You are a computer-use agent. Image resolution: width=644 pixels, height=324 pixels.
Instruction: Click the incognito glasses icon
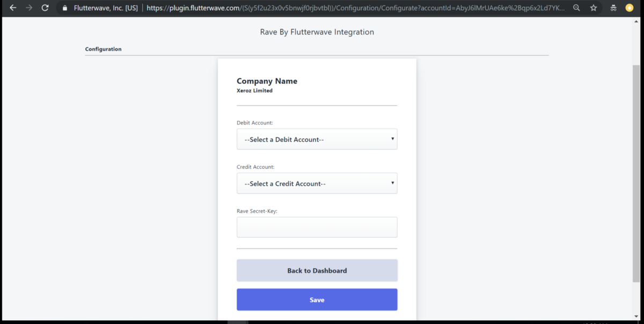click(x=613, y=8)
